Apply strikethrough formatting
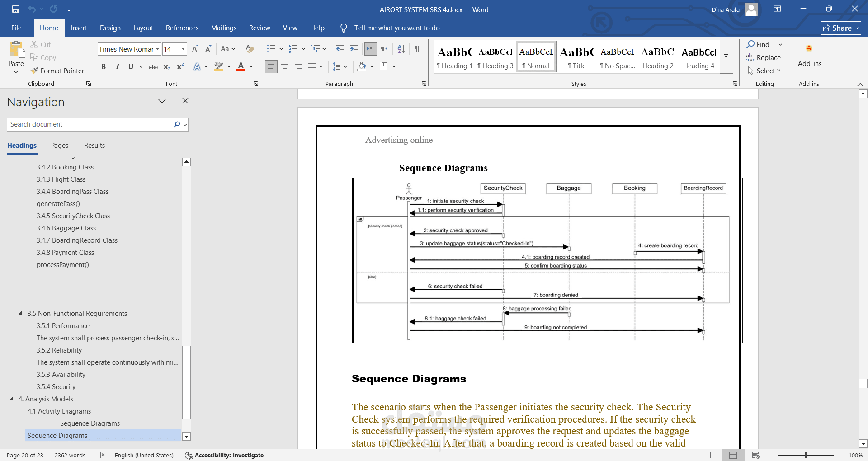Image resolution: width=868 pixels, height=461 pixels. click(153, 67)
